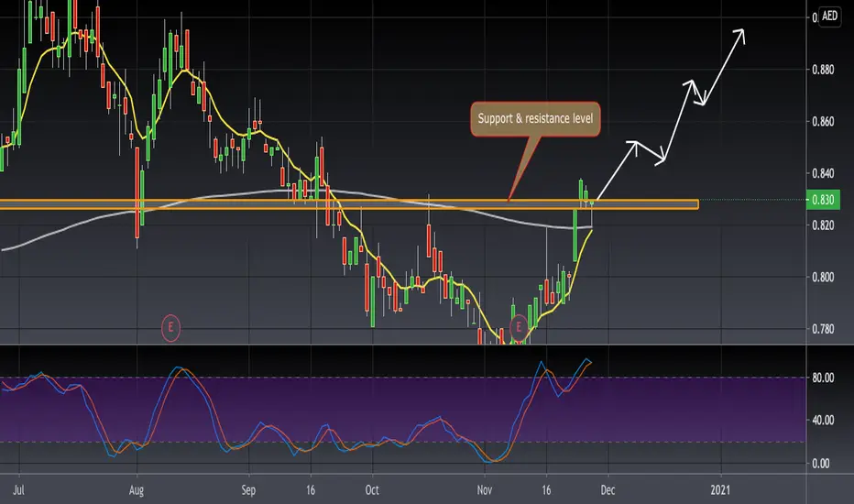The height and width of the screenshot is (504, 854).
Task: Click the current price label 0.830
Action: (x=823, y=200)
